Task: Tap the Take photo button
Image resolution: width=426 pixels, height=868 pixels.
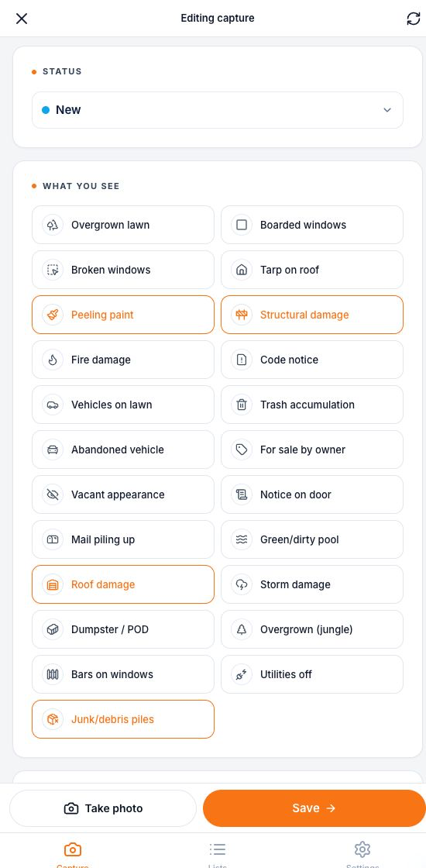Action: [x=103, y=808]
